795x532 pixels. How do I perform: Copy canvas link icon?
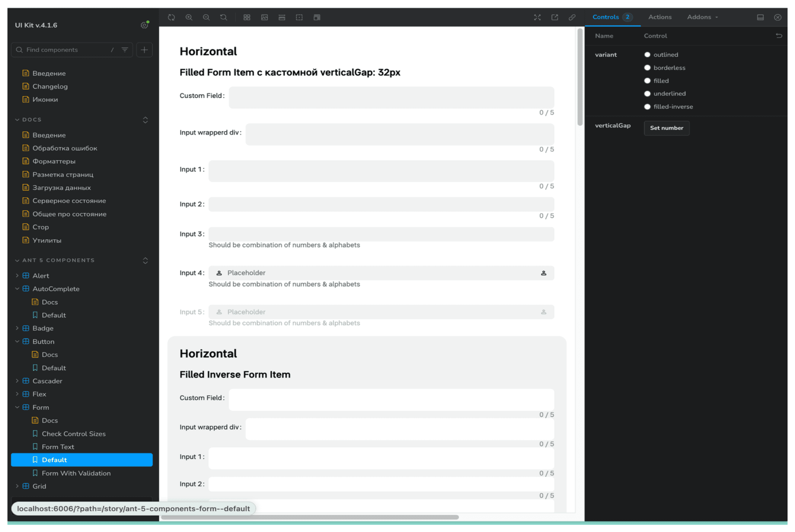coord(572,17)
